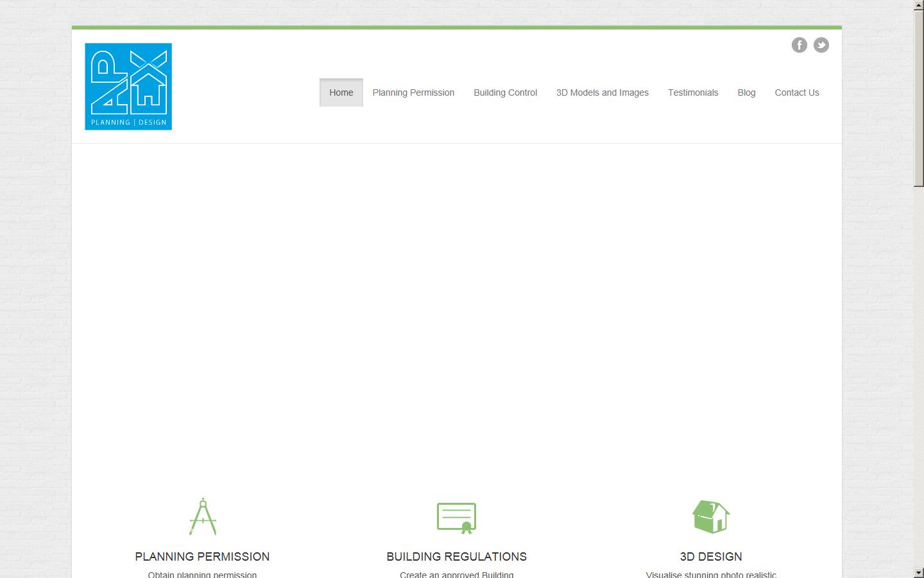Visit the Blog from the navigation bar
Screen dimensions: 924x578
[746, 92]
